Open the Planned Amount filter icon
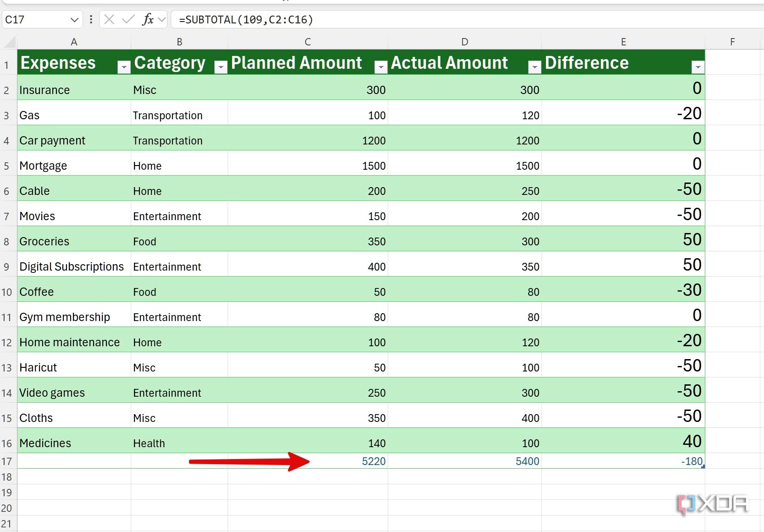Viewport: 764px width, 532px height. (380, 66)
